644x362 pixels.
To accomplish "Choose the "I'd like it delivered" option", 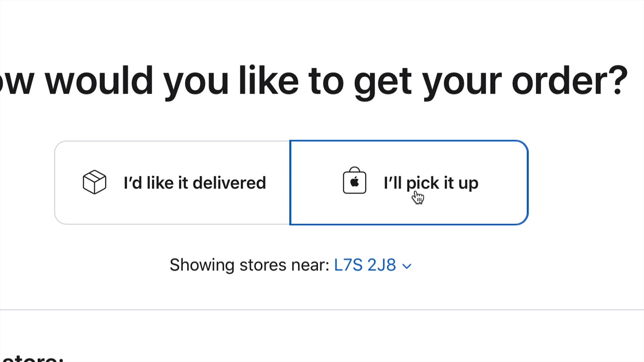I will pyautogui.click(x=172, y=183).
